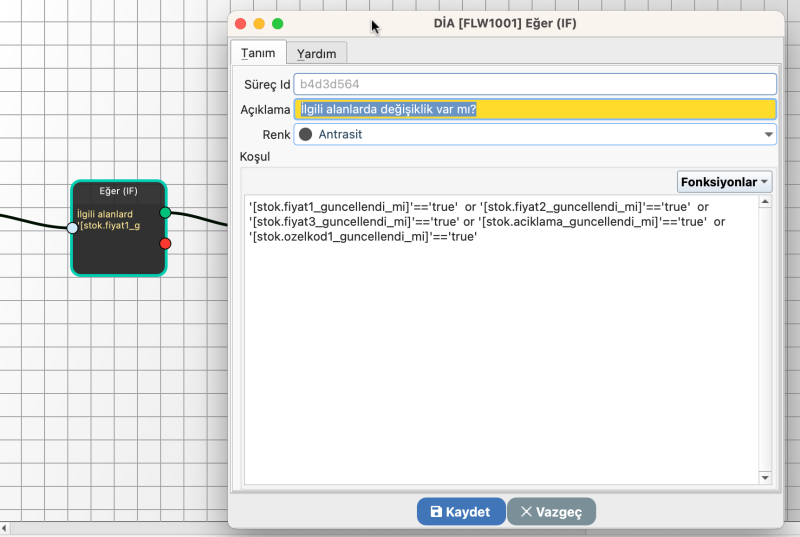Image resolution: width=800 pixels, height=537 pixels.
Task: Click inside the Koşul condition text area
Action: click(500, 350)
